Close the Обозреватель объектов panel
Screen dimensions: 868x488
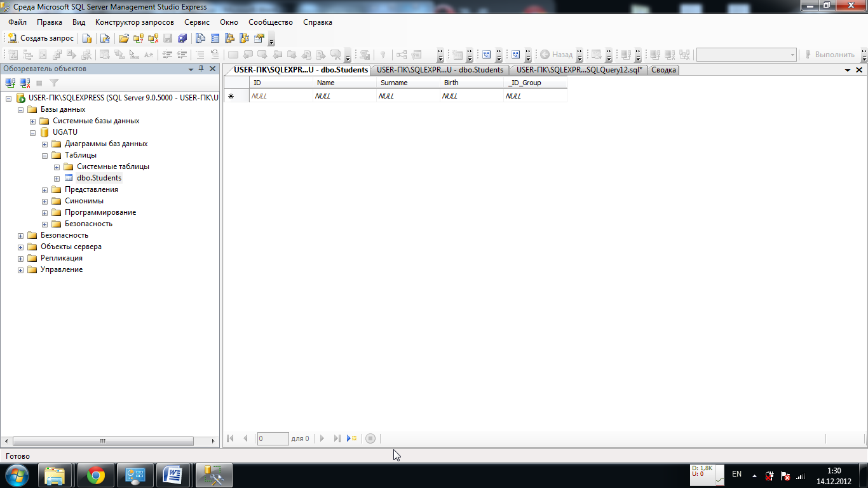tap(213, 69)
